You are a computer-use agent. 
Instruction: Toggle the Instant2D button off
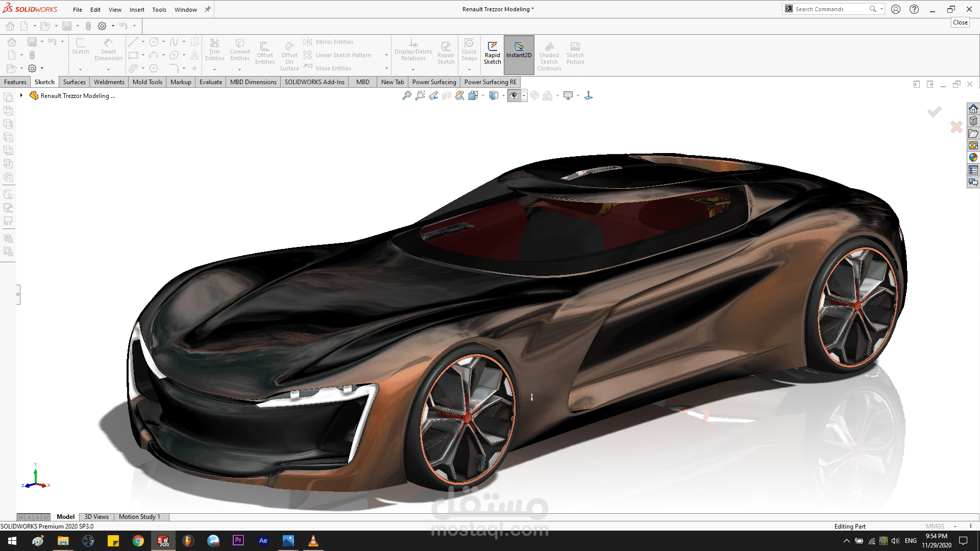519,53
